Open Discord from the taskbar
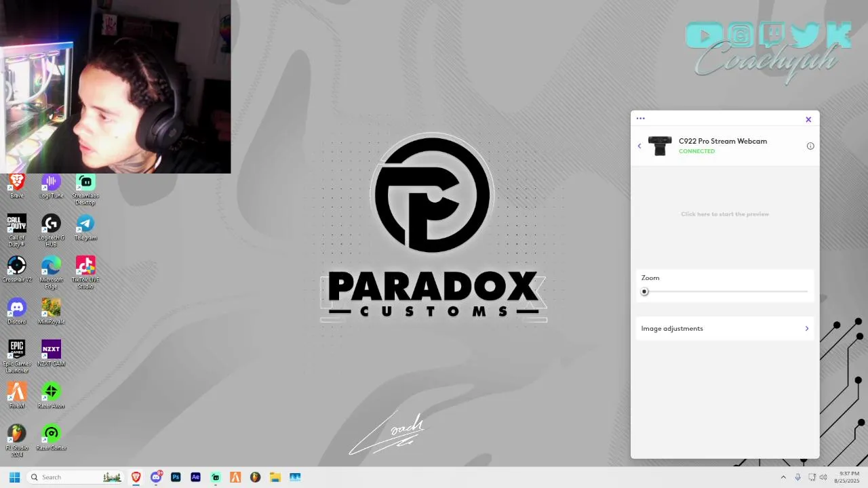This screenshot has width=868, height=488. (x=157, y=477)
